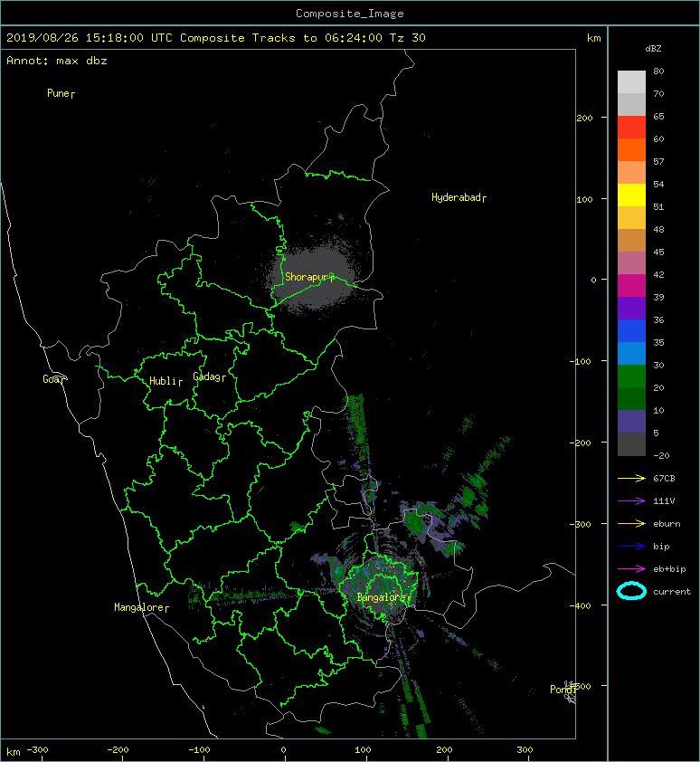Click the 67CB legend label

click(664, 478)
